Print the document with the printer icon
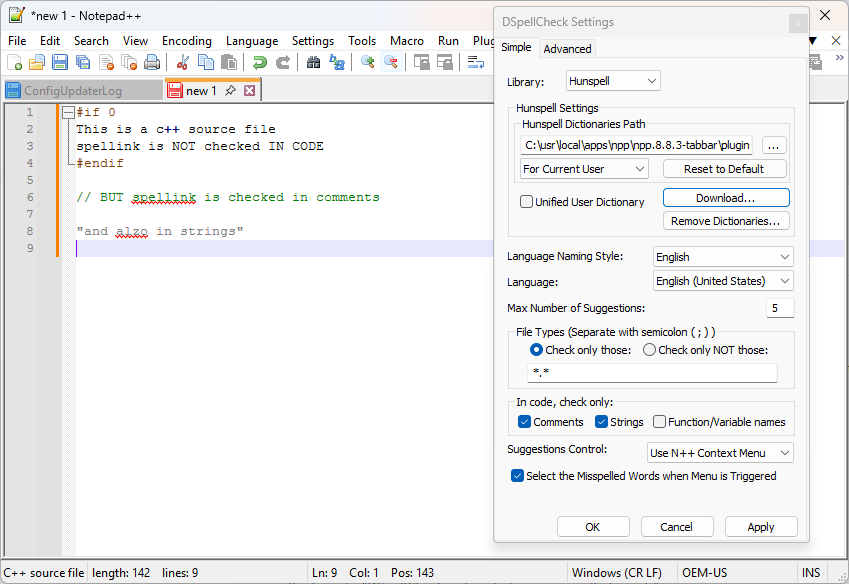 tap(152, 63)
